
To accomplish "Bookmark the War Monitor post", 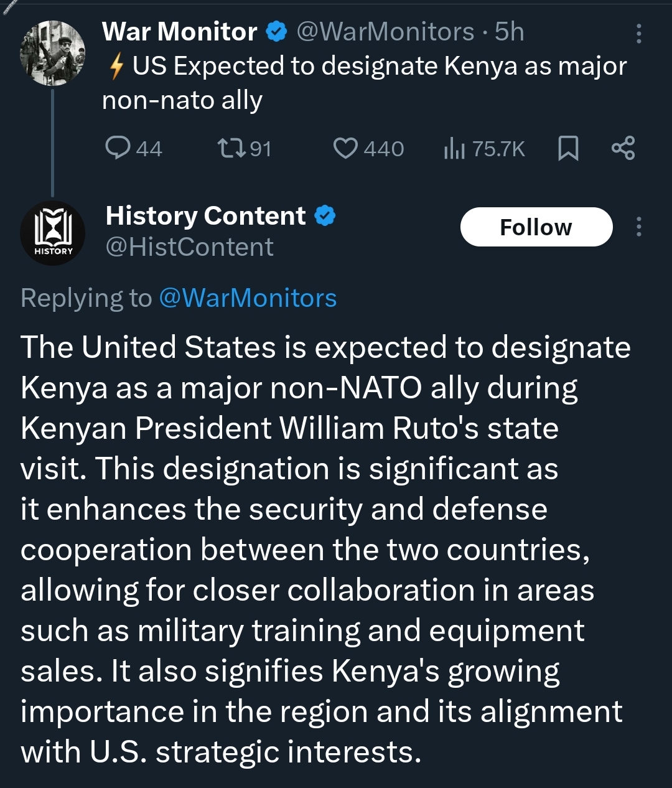I will tap(568, 149).
